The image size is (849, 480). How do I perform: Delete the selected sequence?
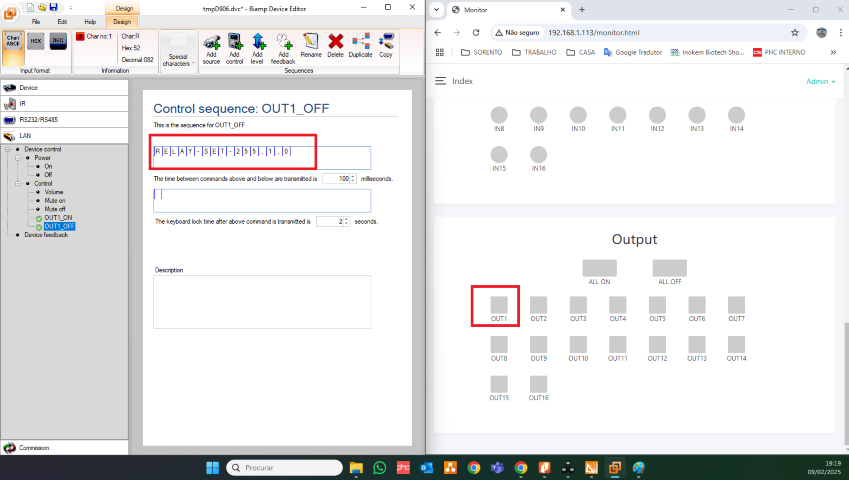(x=336, y=47)
